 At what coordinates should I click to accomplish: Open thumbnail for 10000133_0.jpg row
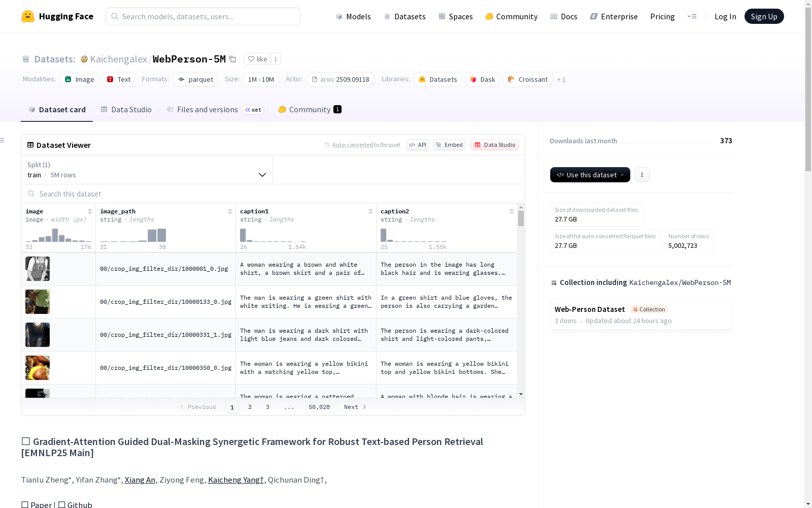tap(38, 302)
